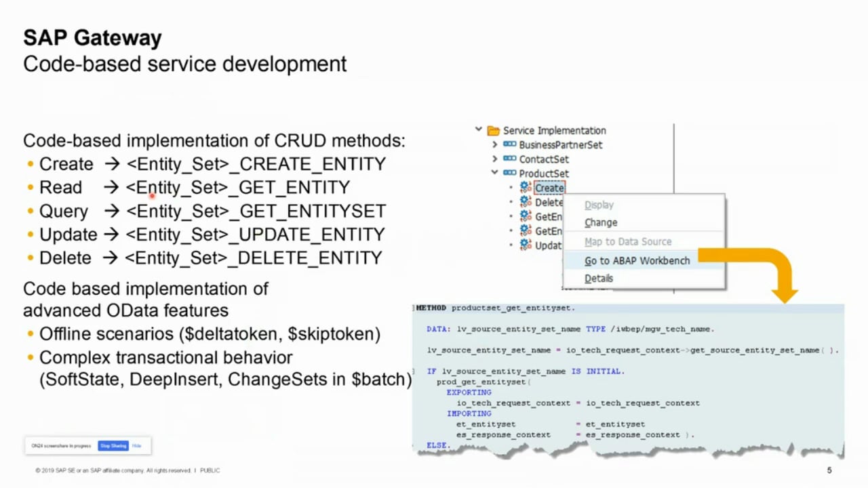Choose Display in the context menu
868x488 pixels.
599,205
